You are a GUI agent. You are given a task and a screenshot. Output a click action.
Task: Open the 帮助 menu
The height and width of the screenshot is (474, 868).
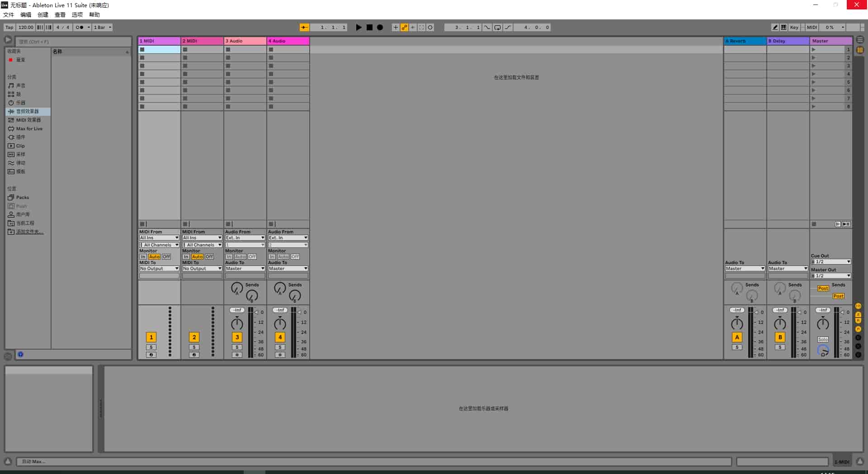coord(94,15)
